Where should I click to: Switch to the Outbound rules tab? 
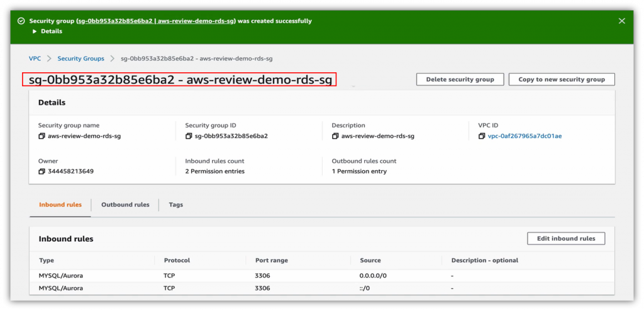(x=125, y=205)
